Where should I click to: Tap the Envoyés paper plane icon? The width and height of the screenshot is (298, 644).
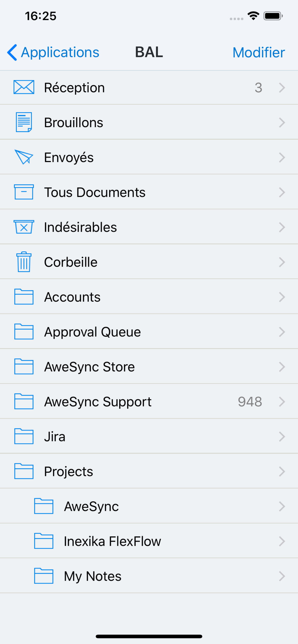[24, 157]
